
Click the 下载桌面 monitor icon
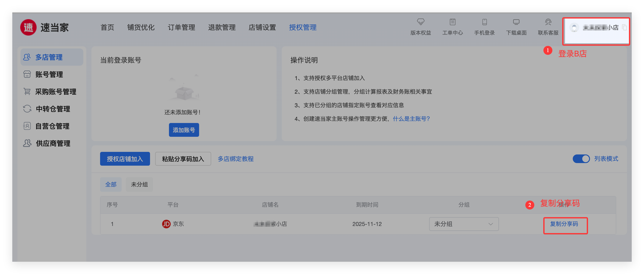(x=516, y=22)
